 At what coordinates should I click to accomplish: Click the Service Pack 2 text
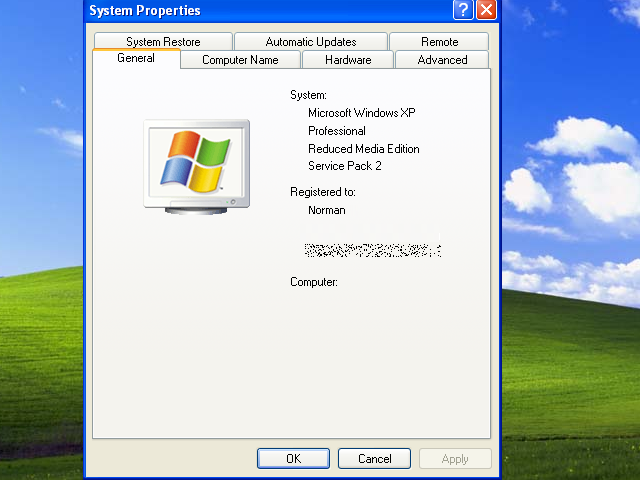coord(345,166)
